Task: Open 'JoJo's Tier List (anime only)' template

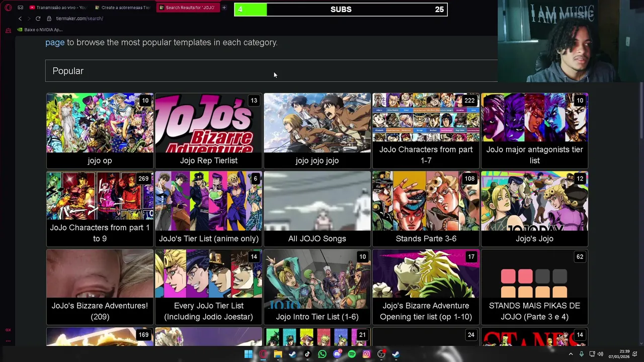Action: [208, 209]
